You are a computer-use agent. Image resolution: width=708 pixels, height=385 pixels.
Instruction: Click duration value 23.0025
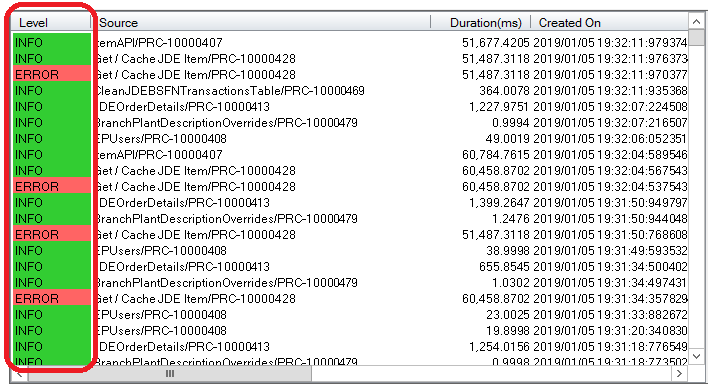pos(508,315)
